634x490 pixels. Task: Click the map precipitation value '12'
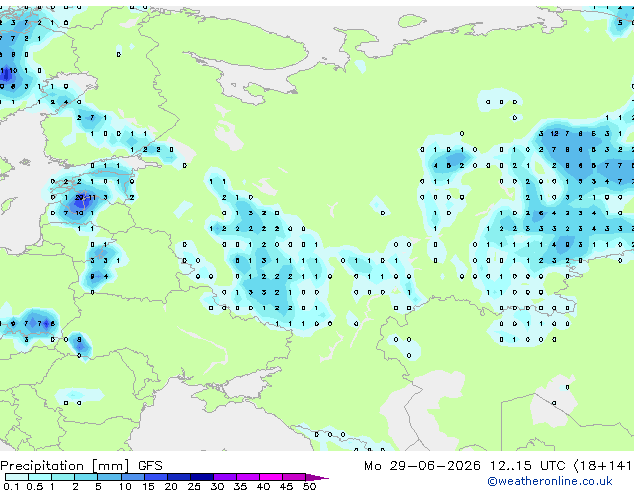(x=554, y=133)
